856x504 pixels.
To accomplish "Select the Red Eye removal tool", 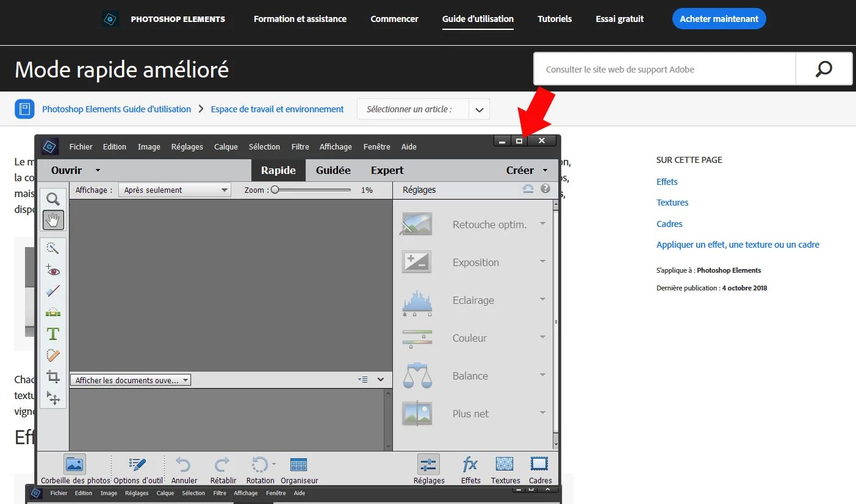I will point(53,270).
